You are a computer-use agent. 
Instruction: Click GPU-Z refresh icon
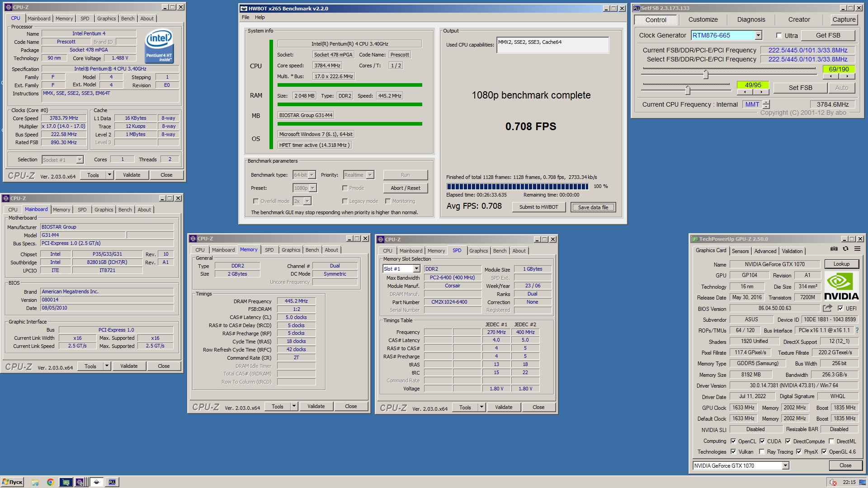(845, 249)
